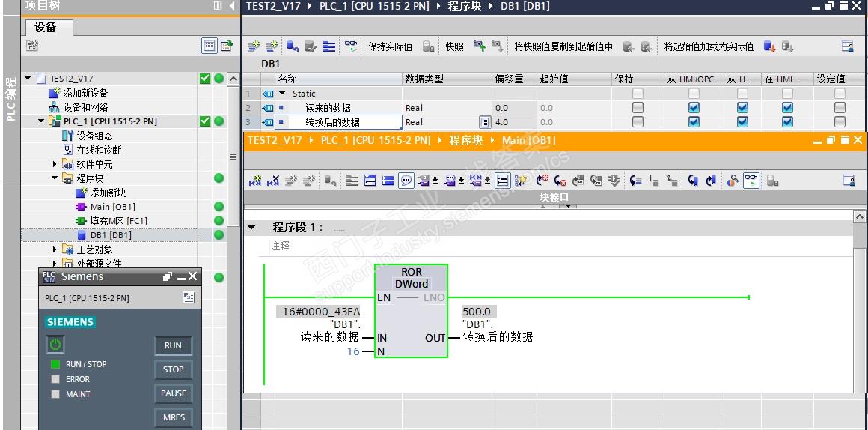Image resolution: width=868 pixels, height=430 pixels.
Task: Collapse PLC_1 [CPU 1515-2 PN] node
Action: [x=41, y=121]
